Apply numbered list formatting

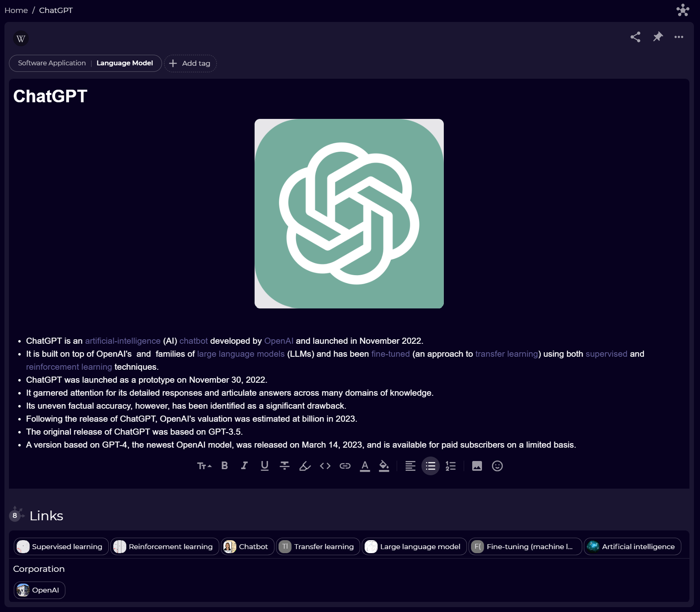[451, 466]
